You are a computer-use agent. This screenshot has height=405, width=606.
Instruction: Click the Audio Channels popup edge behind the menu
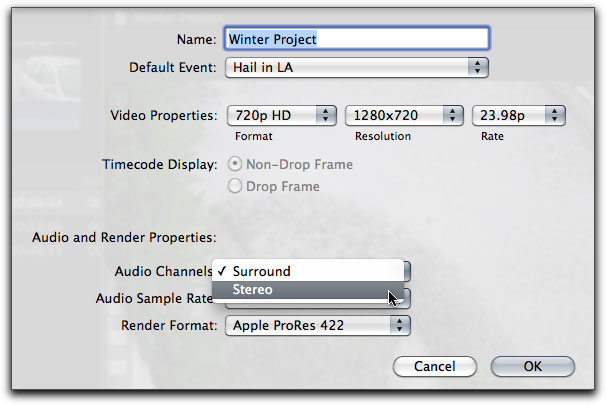coord(408,270)
